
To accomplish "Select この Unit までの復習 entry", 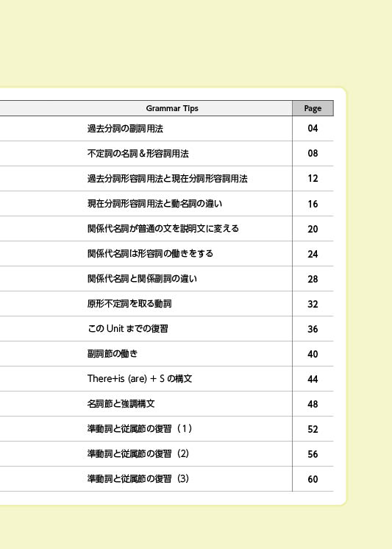I will point(128,329).
